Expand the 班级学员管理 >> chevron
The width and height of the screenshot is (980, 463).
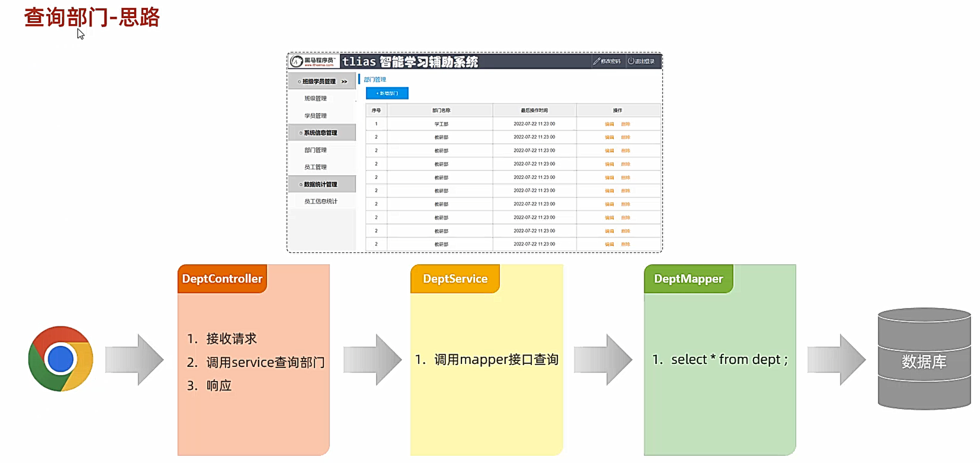point(344,81)
